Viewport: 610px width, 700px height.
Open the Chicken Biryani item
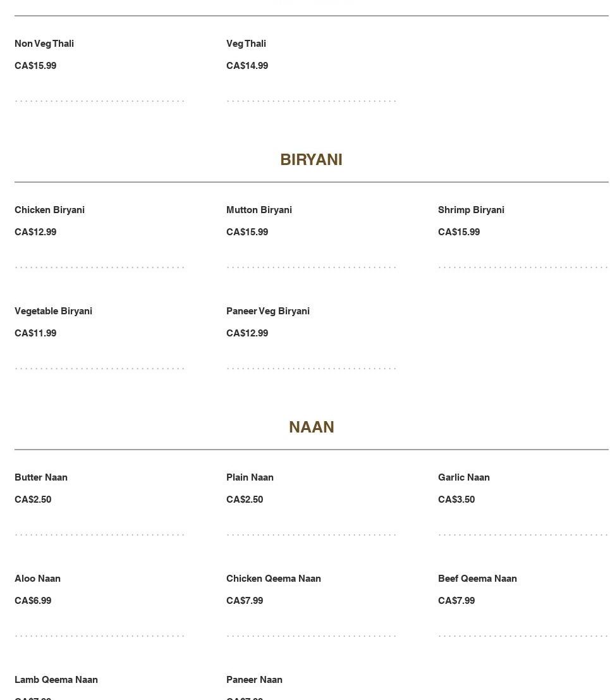click(49, 210)
